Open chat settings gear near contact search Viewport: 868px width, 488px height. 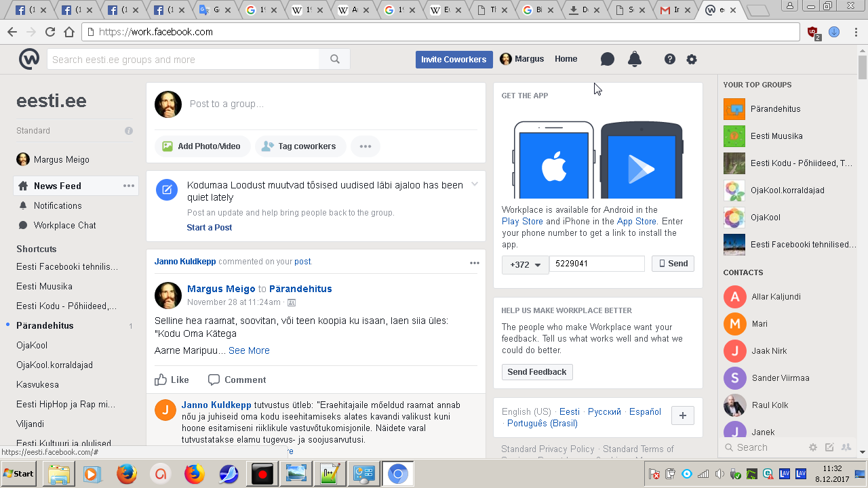point(813,447)
